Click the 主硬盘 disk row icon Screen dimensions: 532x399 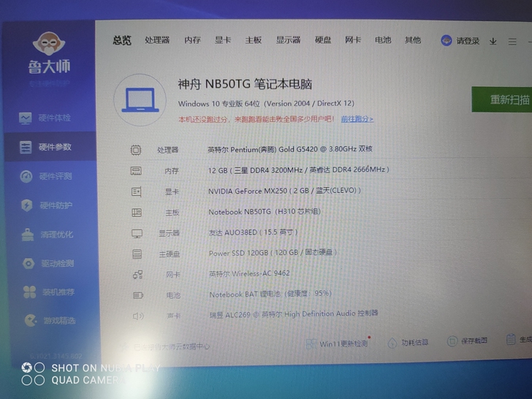(137, 254)
